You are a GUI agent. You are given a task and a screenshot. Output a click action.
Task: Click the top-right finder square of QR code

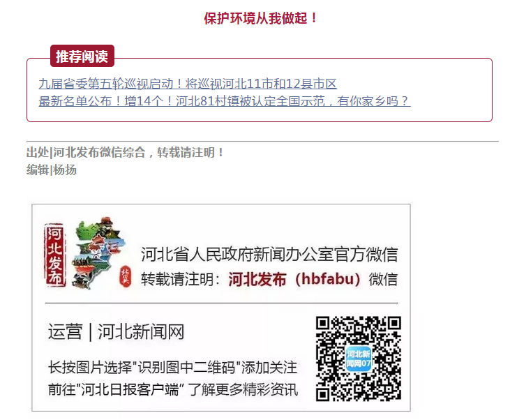click(393, 323)
